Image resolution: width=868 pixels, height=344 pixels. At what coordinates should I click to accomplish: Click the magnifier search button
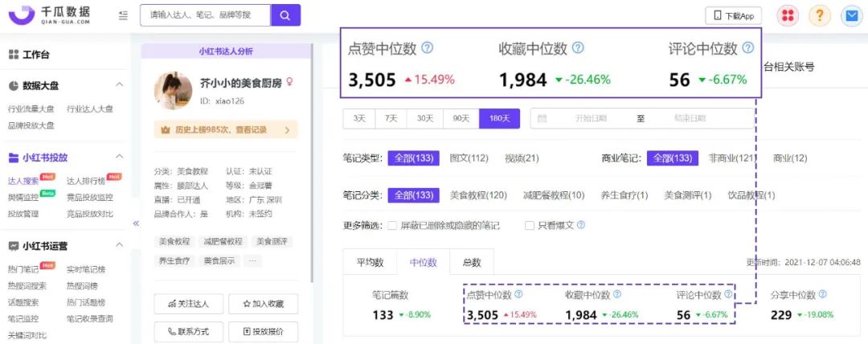(285, 15)
